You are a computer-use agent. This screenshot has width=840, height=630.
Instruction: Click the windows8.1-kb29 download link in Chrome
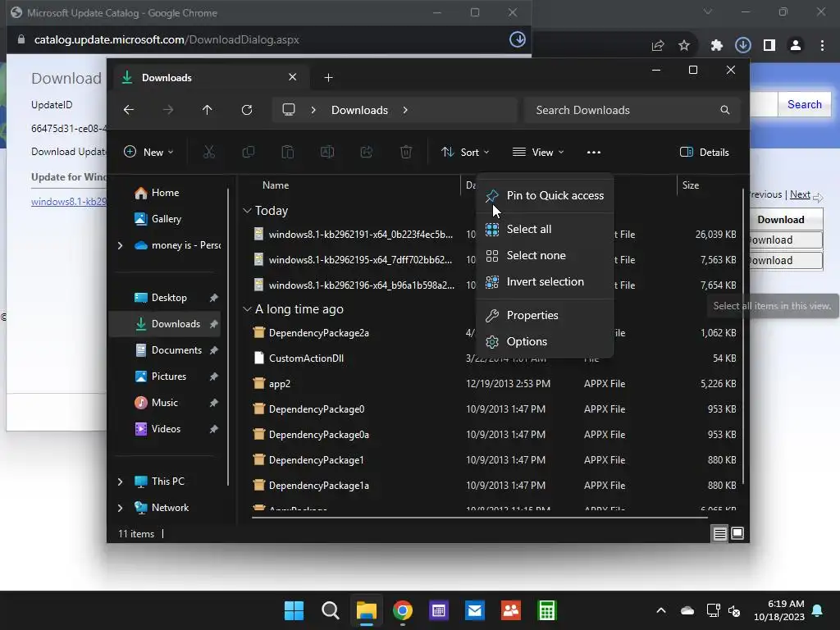[69, 202]
